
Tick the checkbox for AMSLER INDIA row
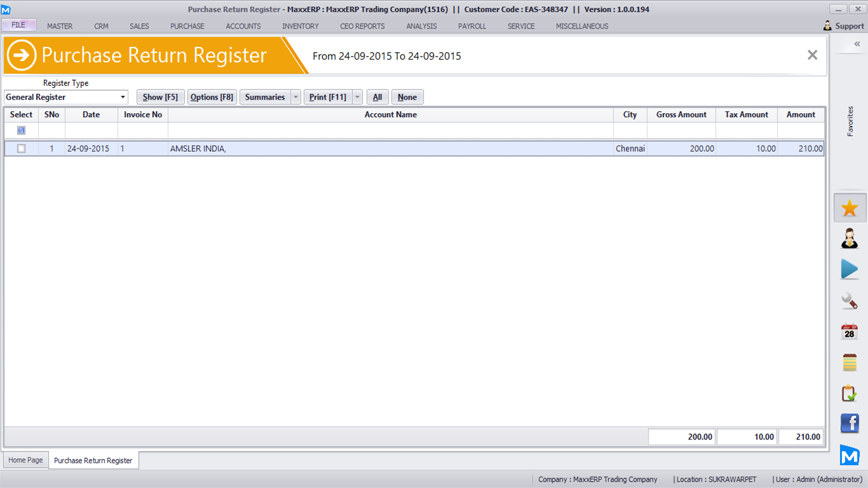[x=22, y=149]
